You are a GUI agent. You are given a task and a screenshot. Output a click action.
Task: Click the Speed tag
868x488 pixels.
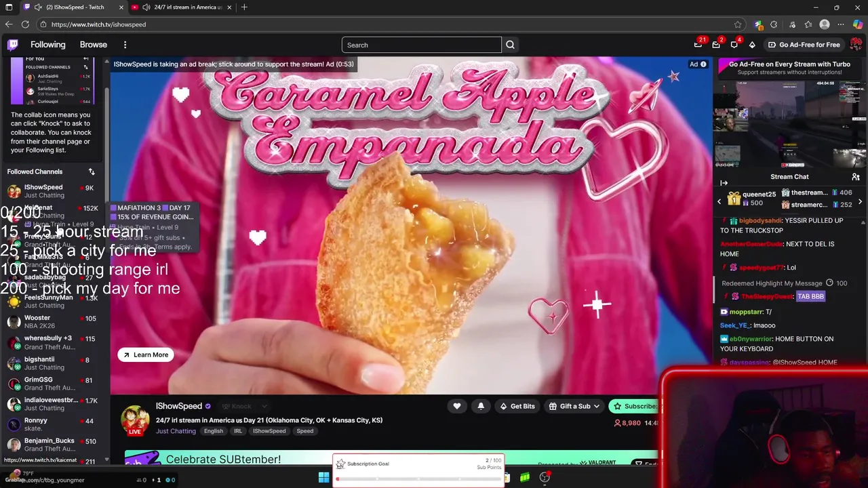pos(305,431)
